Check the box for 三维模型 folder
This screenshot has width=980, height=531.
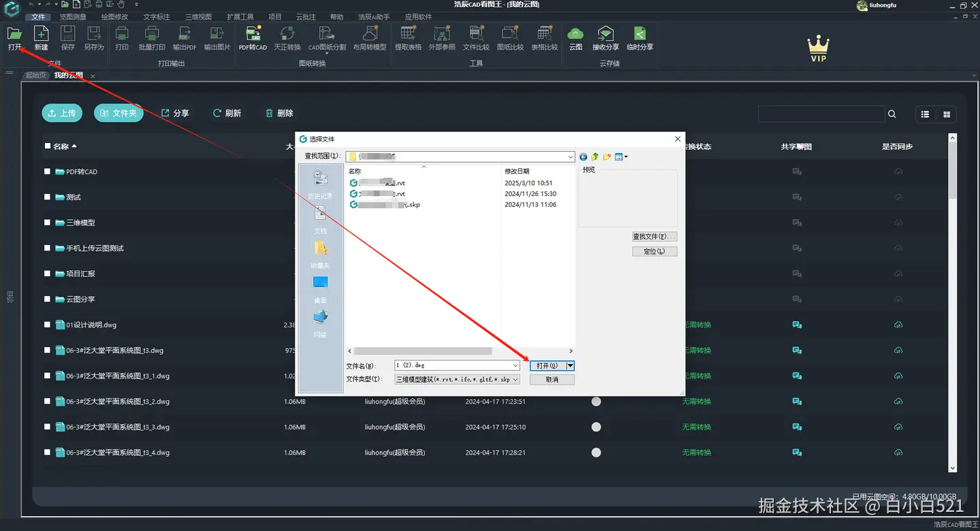pyautogui.click(x=48, y=223)
